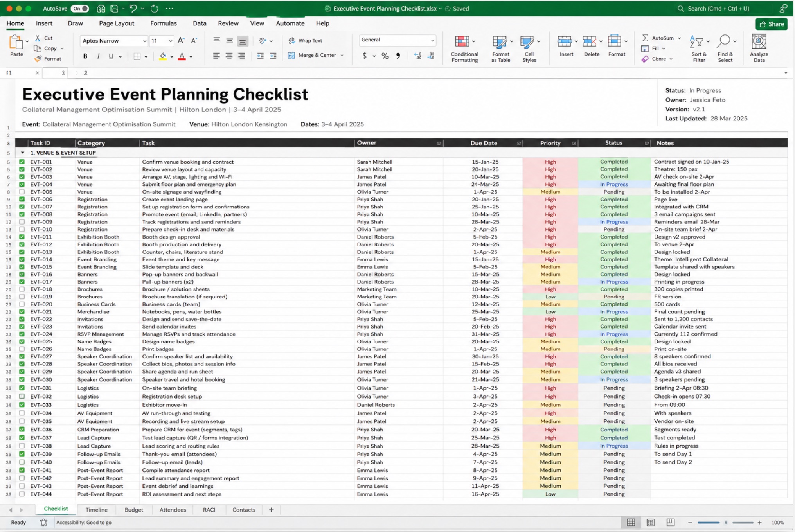Click the Delete cells icon
This screenshot has height=532, width=795.
pyautogui.click(x=589, y=41)
